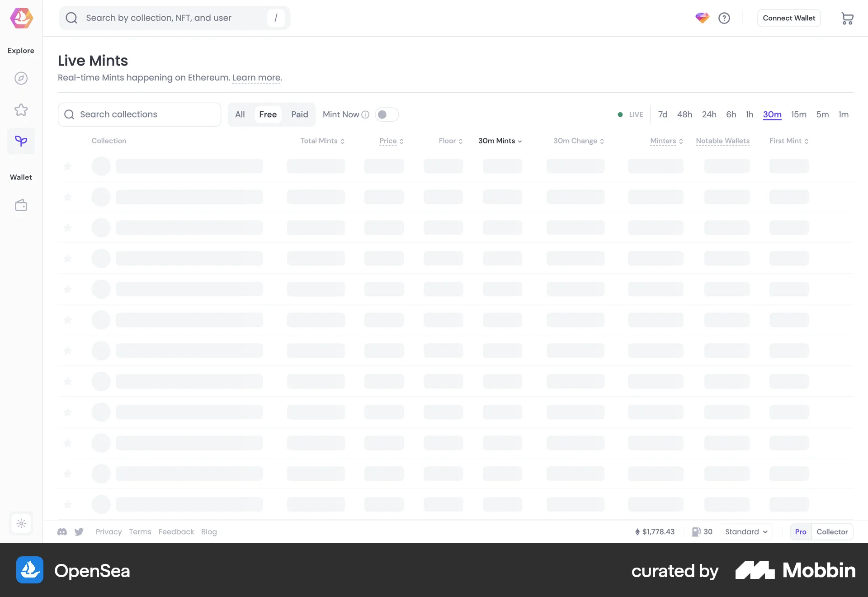Screen dimensions: 868x597
Task: Switch the view mode to Collector
Action: [832, 532]
